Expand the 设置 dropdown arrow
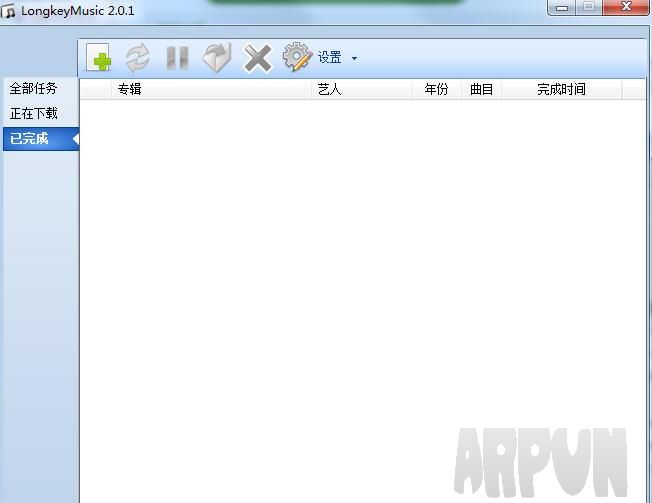Viewport: 652px width, 503px height. pos(354,59)
